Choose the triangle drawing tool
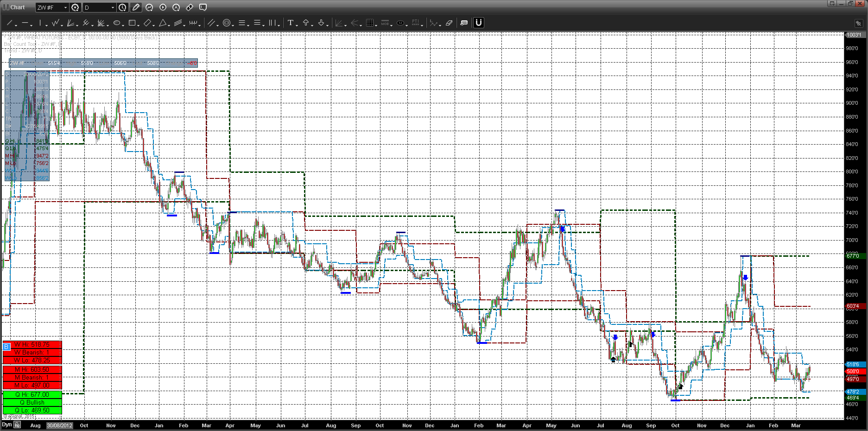 pos(163,23)
